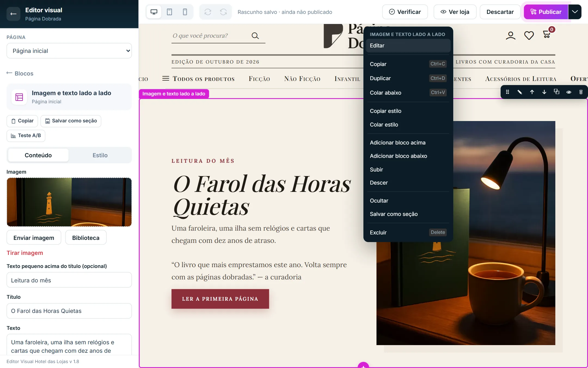588x368 pixels.
Task: Switch to mobile phone preview mode
Action: (185, 12)
